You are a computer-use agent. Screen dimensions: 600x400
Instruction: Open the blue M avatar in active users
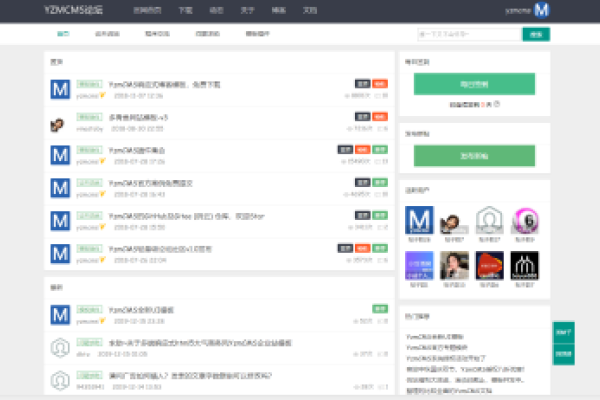(419, 220)
